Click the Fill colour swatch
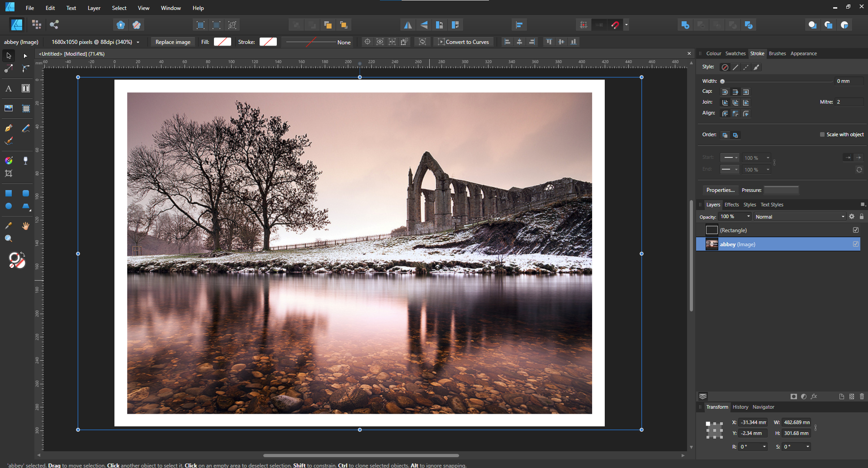This screenshot has height=468, width=868. (222, 42)
